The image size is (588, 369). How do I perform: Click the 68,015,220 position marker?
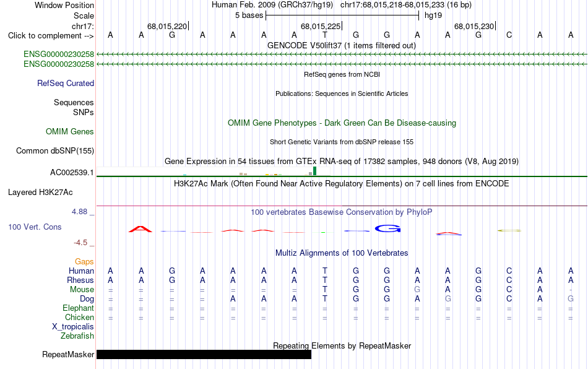pos(167,26)
